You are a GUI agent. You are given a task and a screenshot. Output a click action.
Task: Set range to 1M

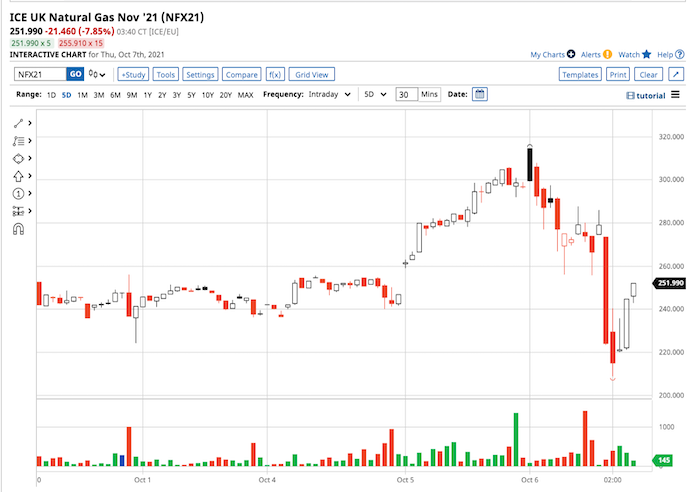click(82, 94)
